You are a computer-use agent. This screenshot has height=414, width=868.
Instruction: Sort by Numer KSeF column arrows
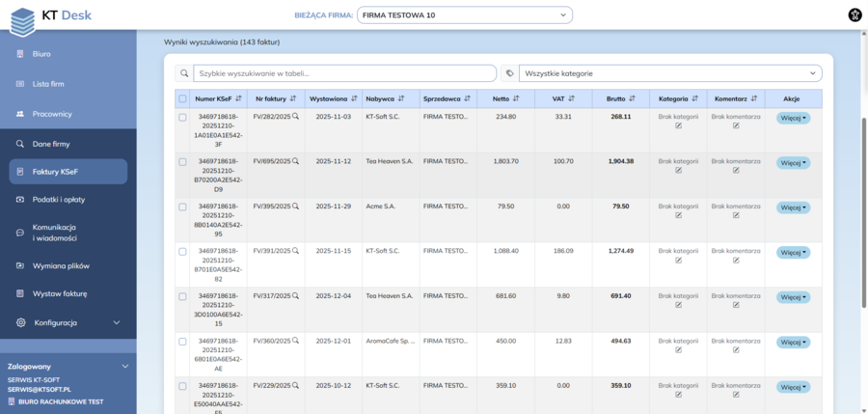tap(238, 98)
